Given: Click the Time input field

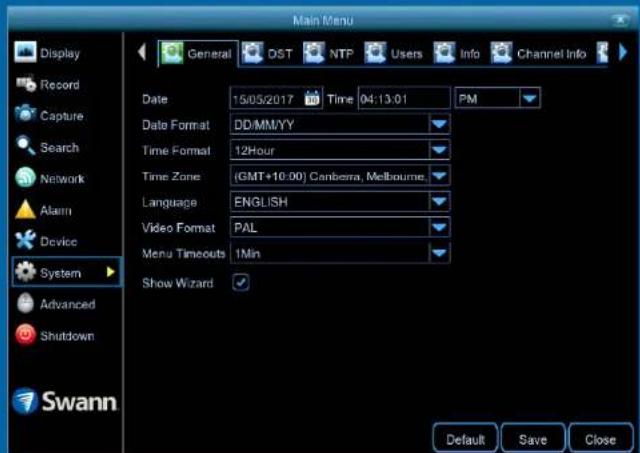Looking at the screenshot, I should coord(404,98).
